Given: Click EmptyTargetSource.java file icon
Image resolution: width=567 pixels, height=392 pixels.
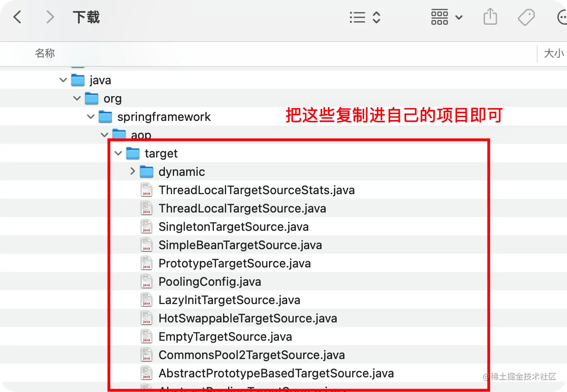Looking at the screenshot, I should click(146, 337).
